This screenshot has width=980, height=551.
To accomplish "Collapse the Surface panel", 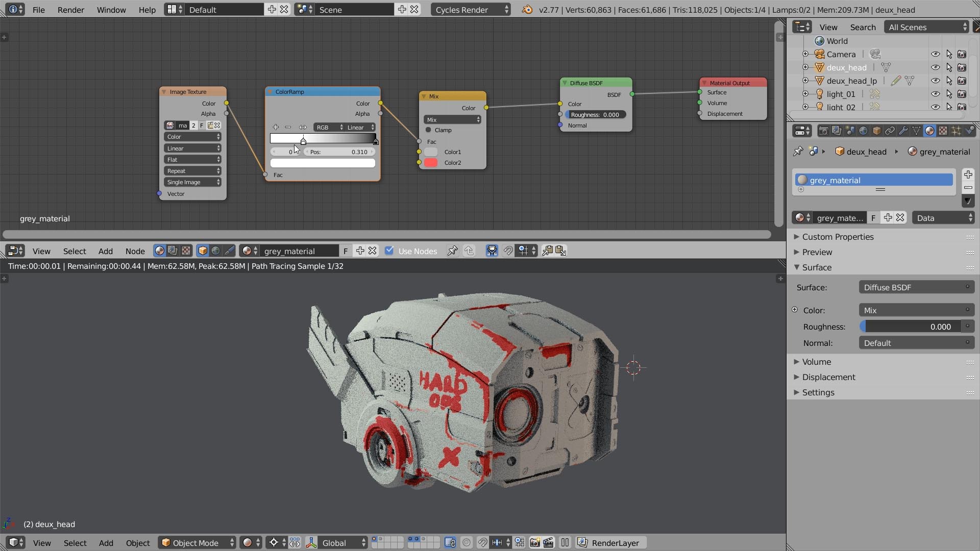I will click(x=817, y=267).
